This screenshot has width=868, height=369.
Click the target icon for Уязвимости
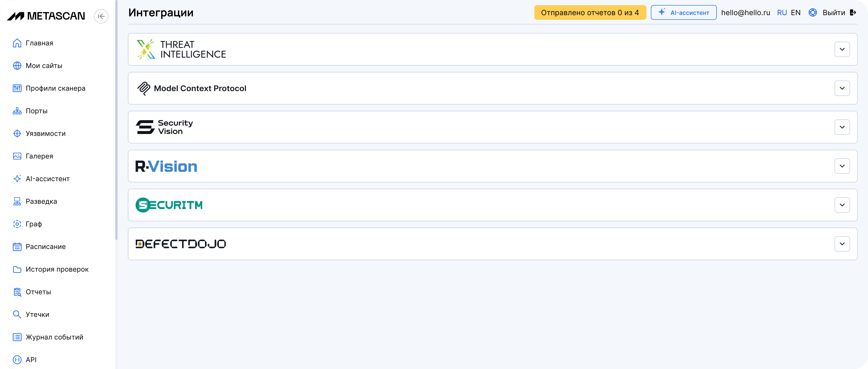(x=17, y=133)
